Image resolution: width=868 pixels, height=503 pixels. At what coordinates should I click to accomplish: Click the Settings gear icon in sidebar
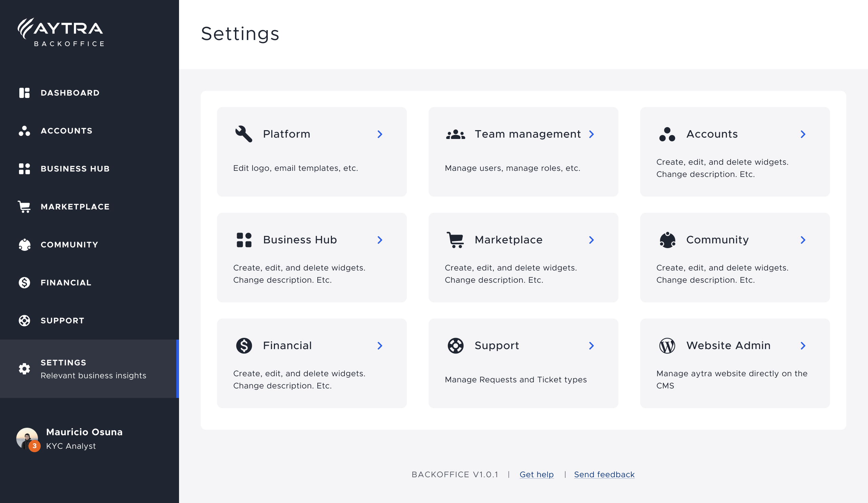pyautogui.click(x=24, y=369)
